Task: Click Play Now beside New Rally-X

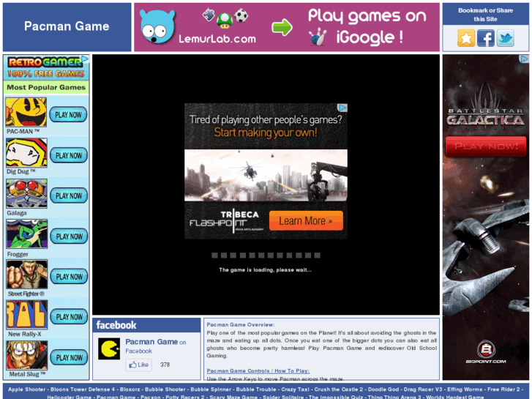Action: [x=69, y=317]
